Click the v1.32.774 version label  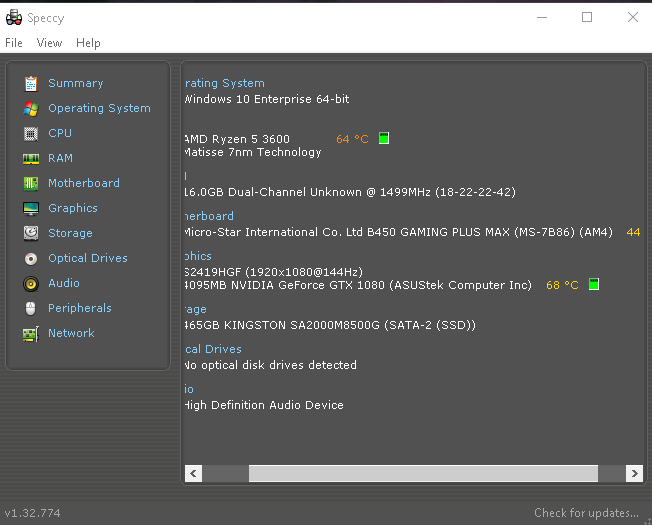[32, 513]
